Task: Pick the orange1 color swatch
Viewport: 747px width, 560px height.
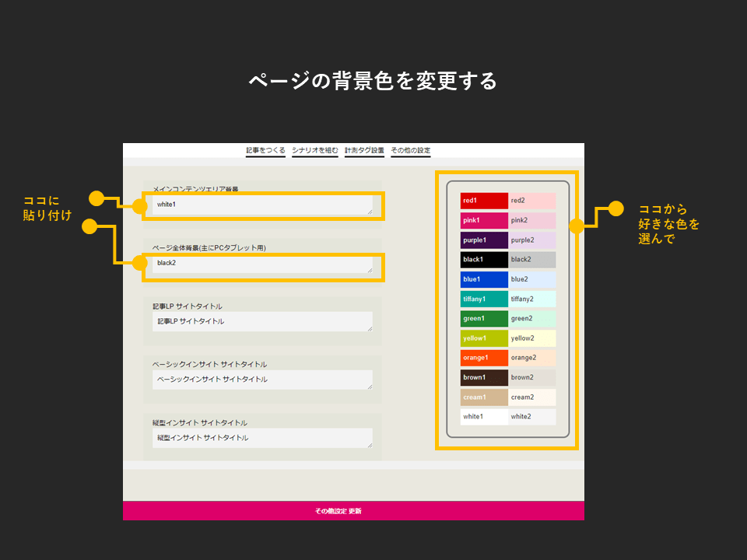Action: pos(483,358)
